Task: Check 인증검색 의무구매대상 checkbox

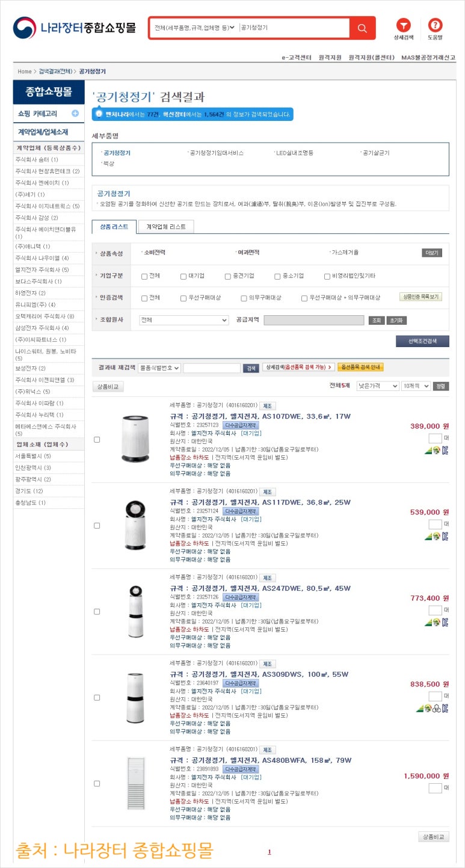Action: 244,298
